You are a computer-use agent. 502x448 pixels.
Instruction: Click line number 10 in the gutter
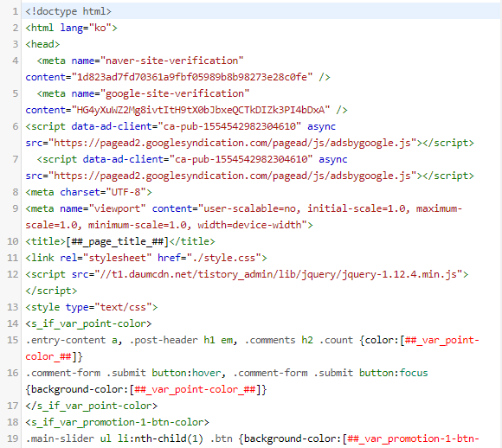(x=13, y=241)
